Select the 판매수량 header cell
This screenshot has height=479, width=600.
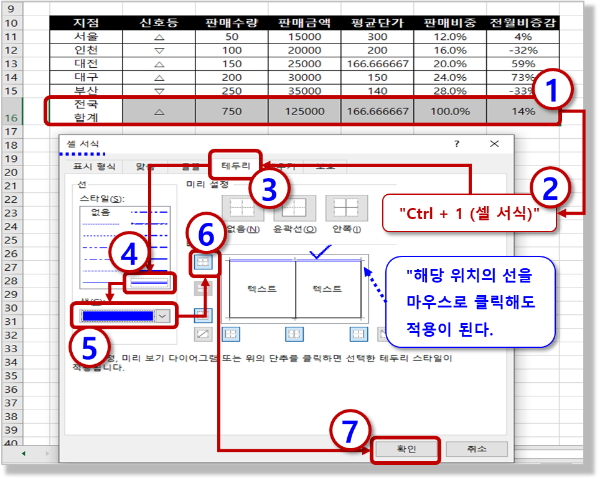coord(232,23)
